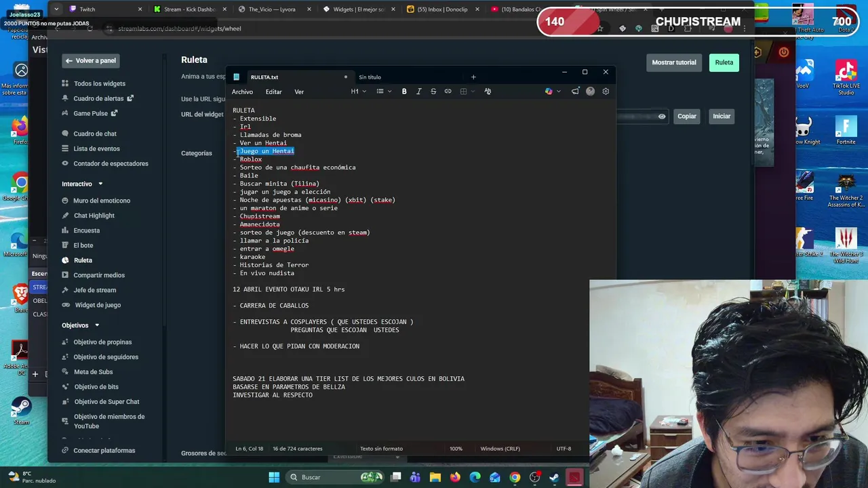Switch to Sin título Notepad tab

pos(370,77)
